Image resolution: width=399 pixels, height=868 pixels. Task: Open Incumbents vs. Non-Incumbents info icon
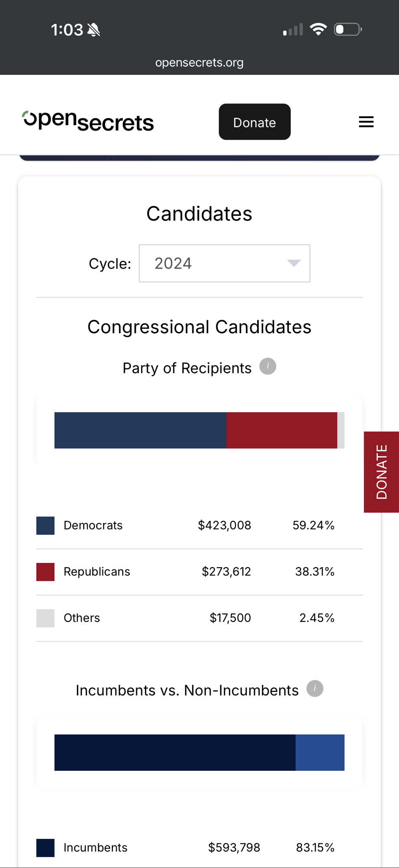[x=315, y=688]
